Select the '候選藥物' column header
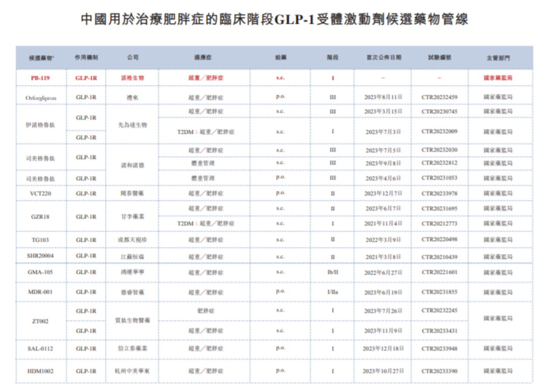 41,58
